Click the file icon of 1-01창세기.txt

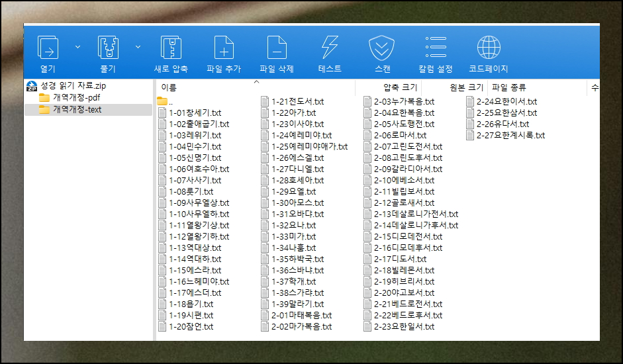[162, 113]
